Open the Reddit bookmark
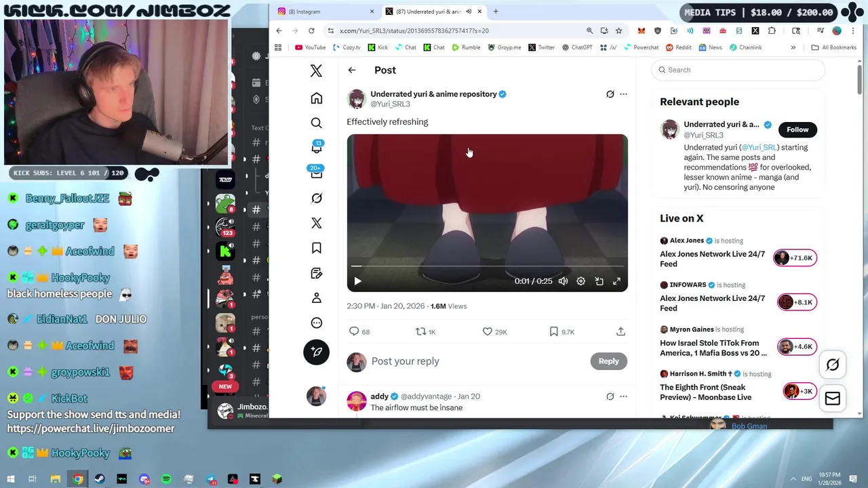The image size is (868, 488). pyautogui.click(x=678, y=47)
